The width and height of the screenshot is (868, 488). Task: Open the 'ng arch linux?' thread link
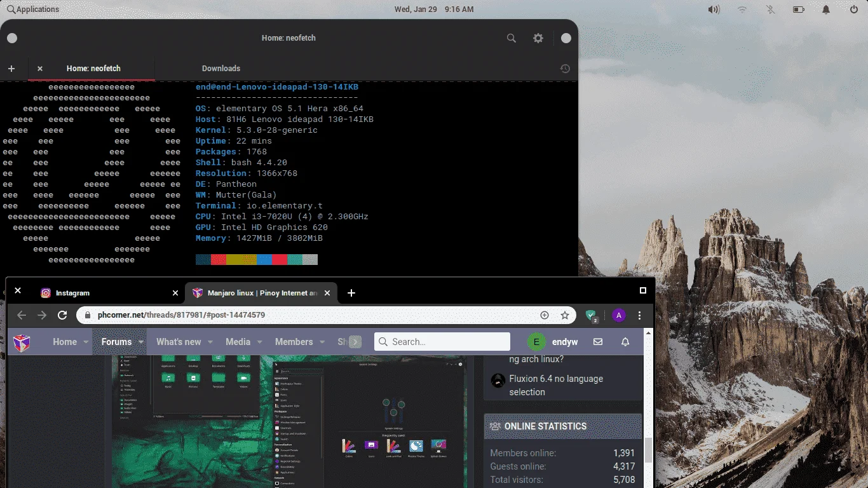coord(536,359)
